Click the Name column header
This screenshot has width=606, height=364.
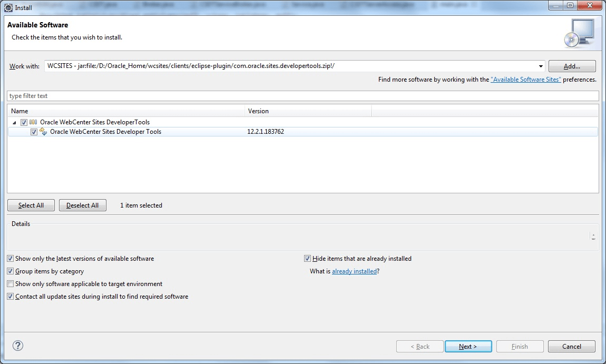126,111
